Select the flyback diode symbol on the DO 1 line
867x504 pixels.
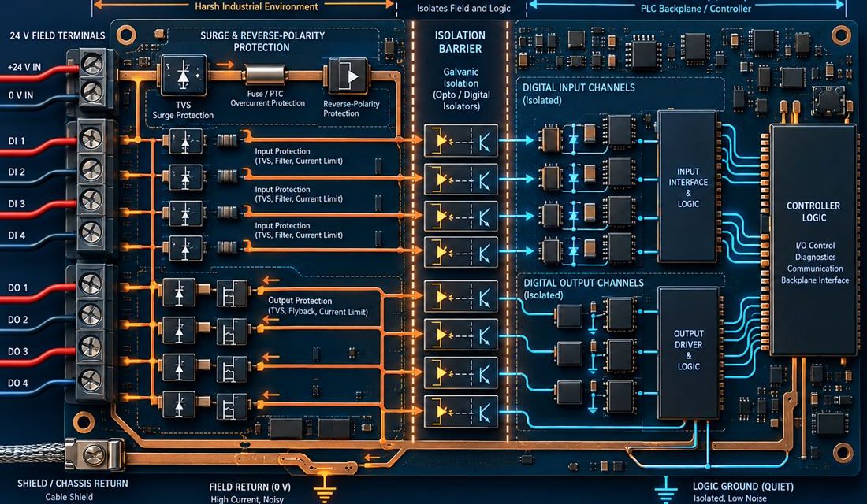coord(179,292)
